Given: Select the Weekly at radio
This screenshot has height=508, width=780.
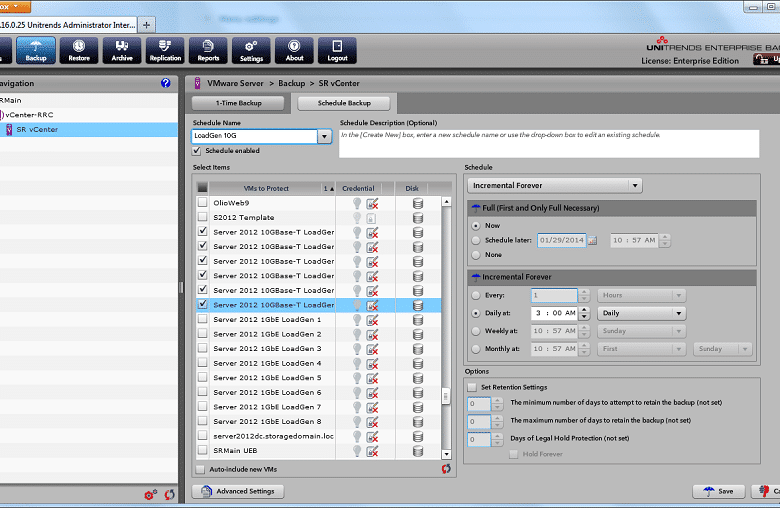Looking at the screenshot, I should pos(476,331).
